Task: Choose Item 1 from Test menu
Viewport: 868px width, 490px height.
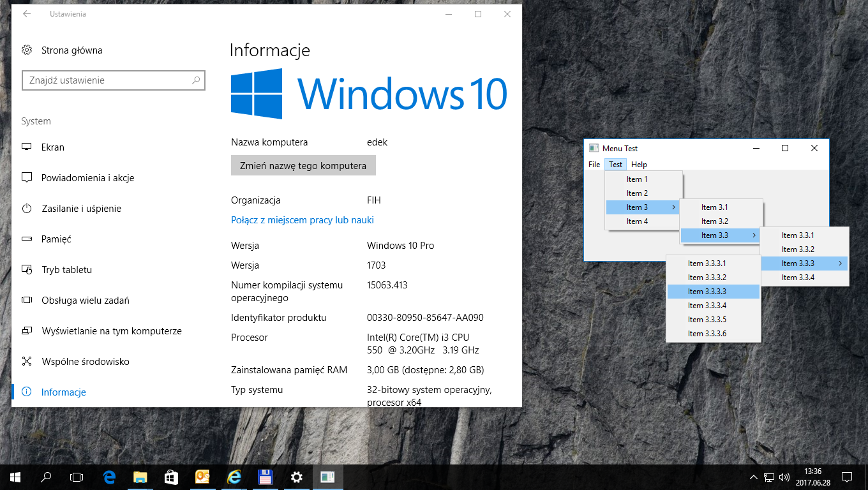Action: (x=643, y=179)
